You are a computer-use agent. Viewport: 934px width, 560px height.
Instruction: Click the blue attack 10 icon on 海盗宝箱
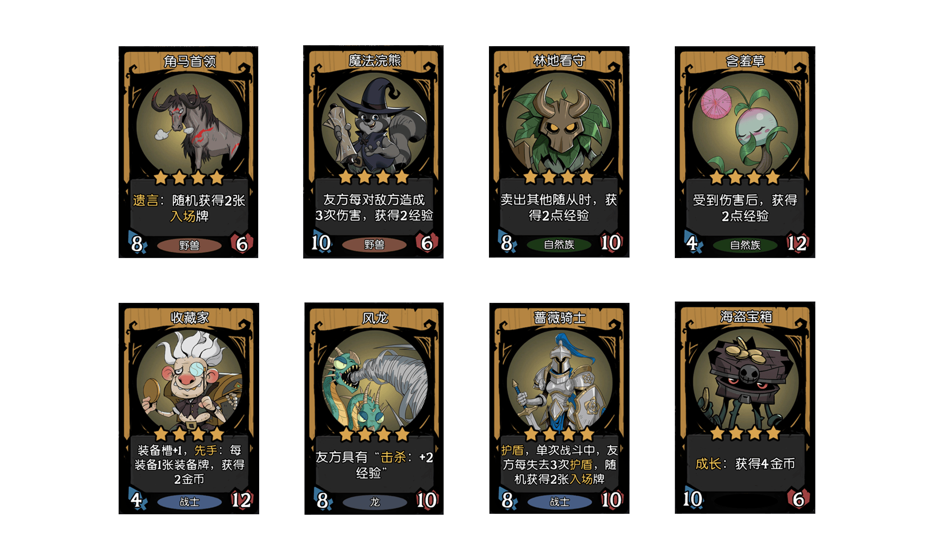pos(692,499)
